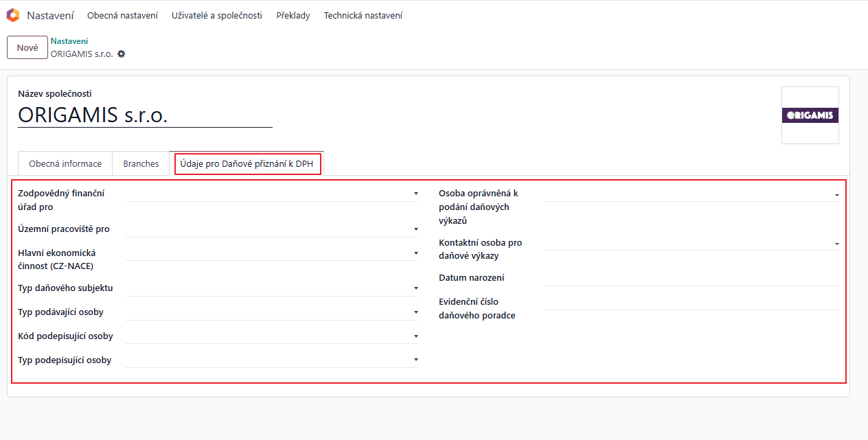
Task: Expand Kontaktní osoba pro daňové výkazy dropdown
Action: point(692,243)
